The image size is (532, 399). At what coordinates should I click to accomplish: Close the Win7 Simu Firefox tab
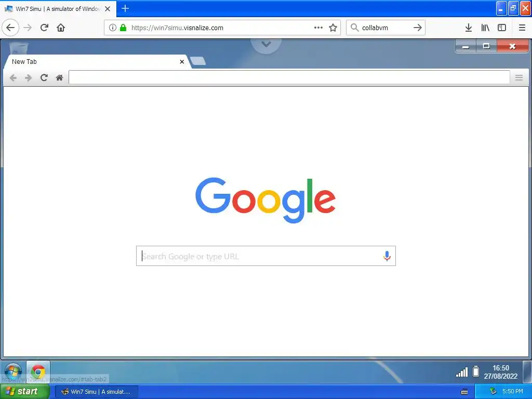108,9
